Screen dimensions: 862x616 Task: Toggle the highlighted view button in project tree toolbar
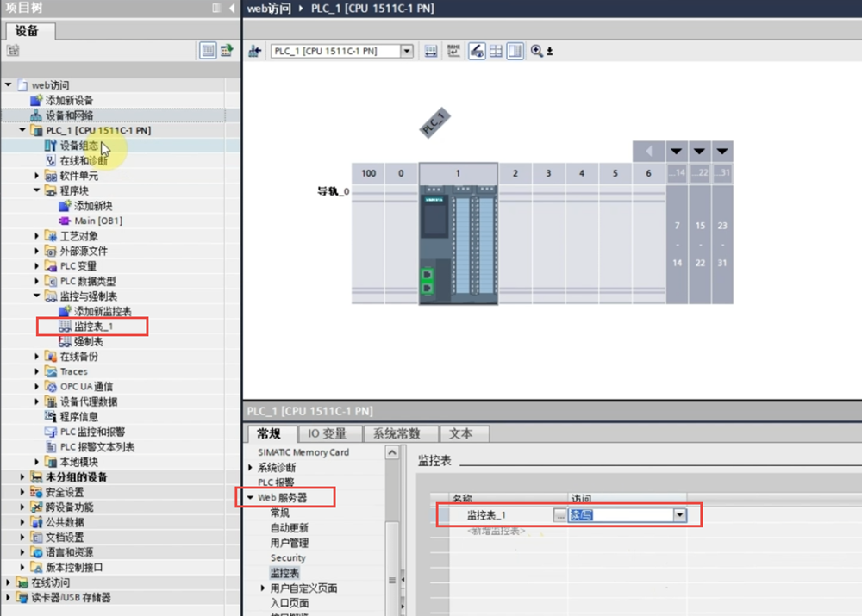point(208,51)
